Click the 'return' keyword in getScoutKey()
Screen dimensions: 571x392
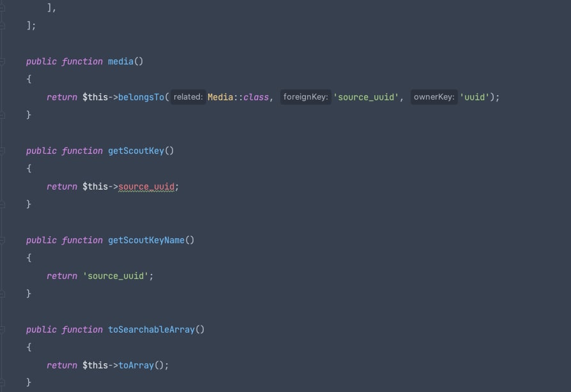(x=62, y=186)
